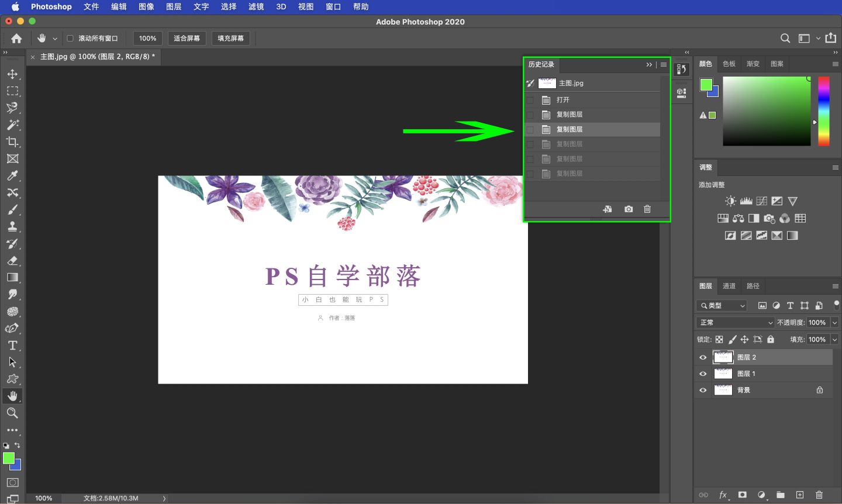Open the 类型 filter dropdown
Screen dimensions: 842x504
point(721,305)
